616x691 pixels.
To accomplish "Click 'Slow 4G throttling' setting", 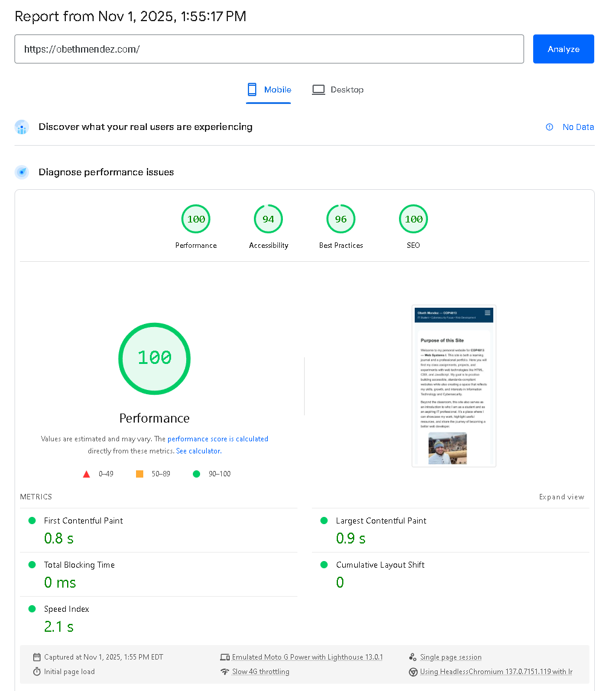I will pos(261,672).
